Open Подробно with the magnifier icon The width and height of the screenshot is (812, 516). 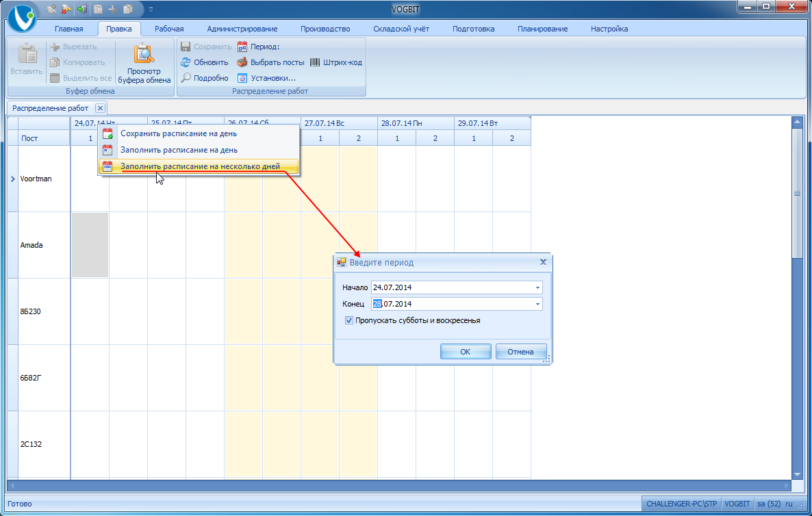[186, 78]
